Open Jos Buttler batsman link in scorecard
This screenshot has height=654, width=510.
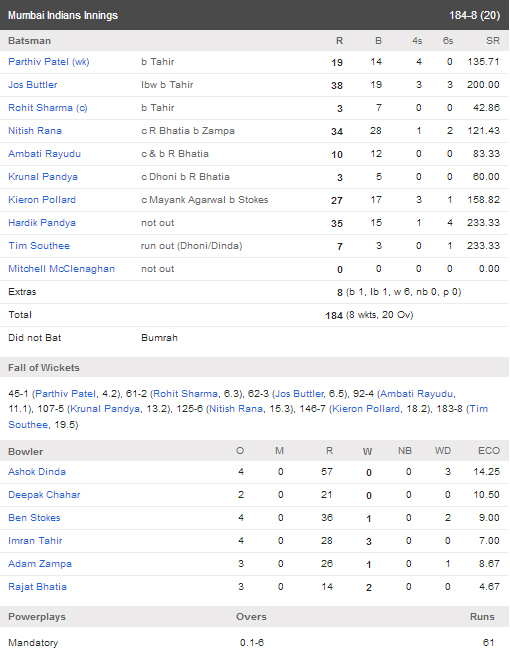[33, 85]
